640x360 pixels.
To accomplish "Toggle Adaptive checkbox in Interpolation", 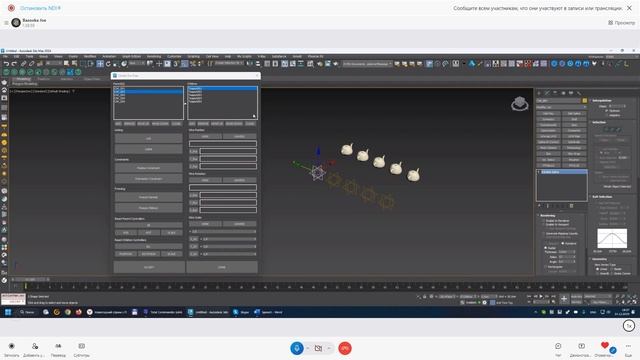I will coord(607,115).
